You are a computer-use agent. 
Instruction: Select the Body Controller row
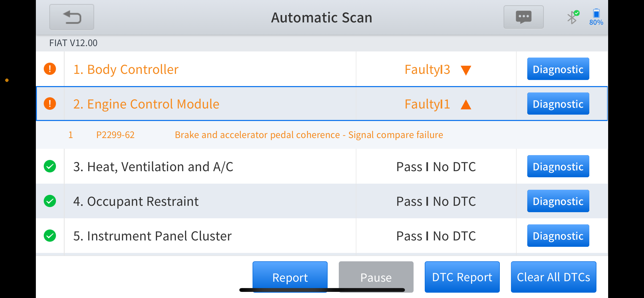pos(322,69)
